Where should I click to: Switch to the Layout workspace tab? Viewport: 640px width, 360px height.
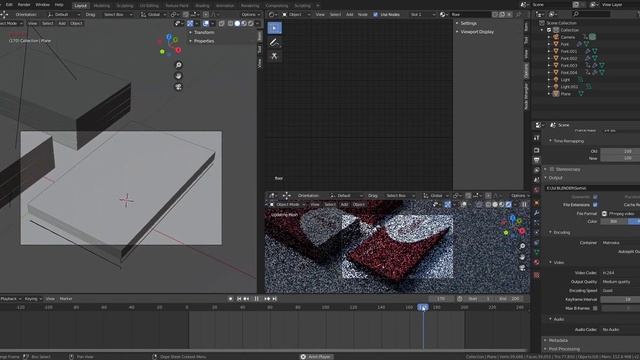81,6
